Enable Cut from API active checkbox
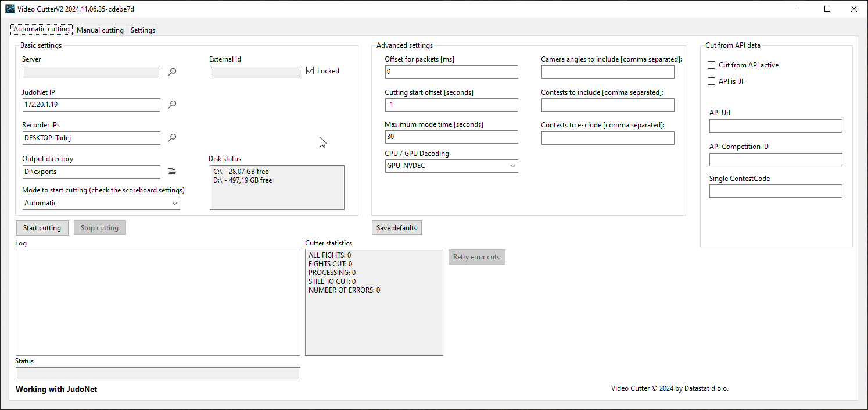 (711, 65)
